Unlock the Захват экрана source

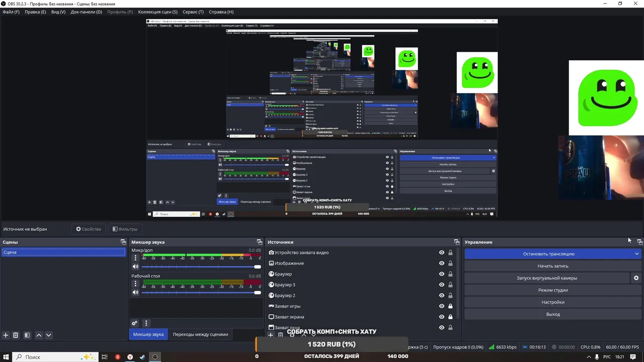pyautogui.click(x=450, y=317)
